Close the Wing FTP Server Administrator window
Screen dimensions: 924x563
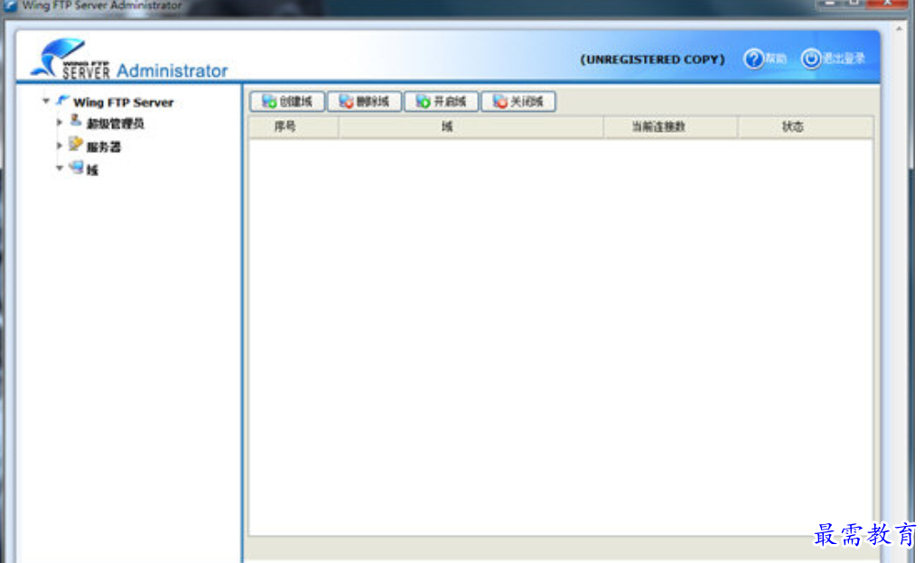tap(887, 4)
